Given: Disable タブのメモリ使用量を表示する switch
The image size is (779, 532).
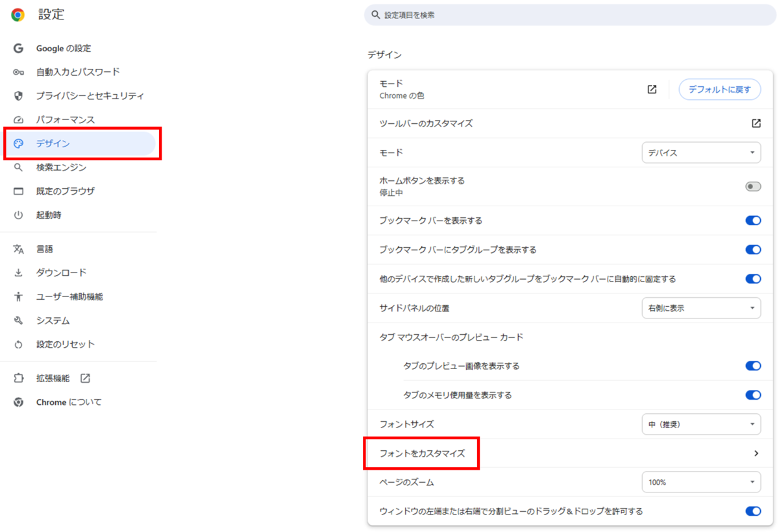Looking at the screenshot, I should point(752,395).
